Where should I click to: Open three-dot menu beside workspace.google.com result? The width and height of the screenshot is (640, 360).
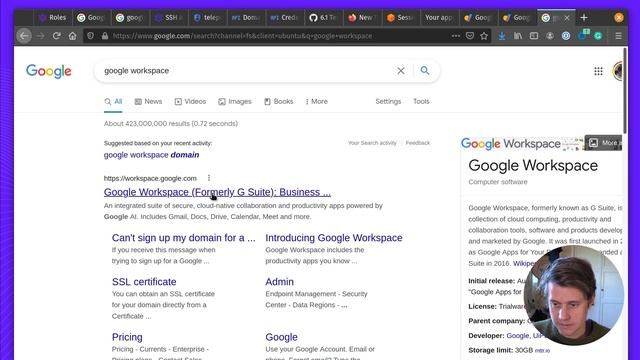coord(209,178)
